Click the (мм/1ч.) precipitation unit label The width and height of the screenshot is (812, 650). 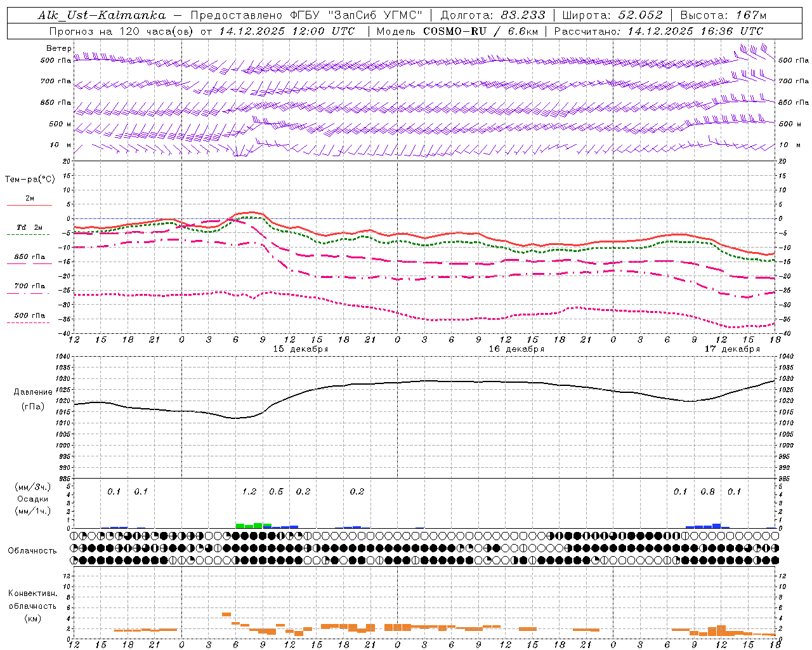coord(33,511)
